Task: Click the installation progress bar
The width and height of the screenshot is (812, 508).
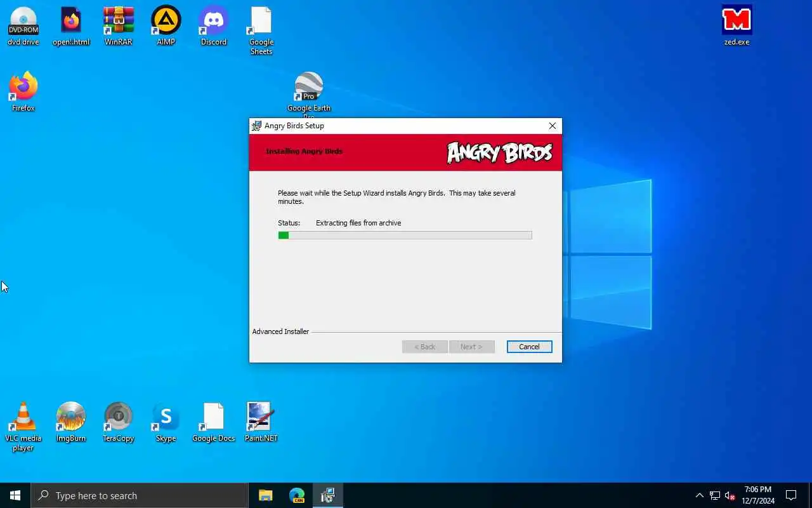Action: point(405,235)
